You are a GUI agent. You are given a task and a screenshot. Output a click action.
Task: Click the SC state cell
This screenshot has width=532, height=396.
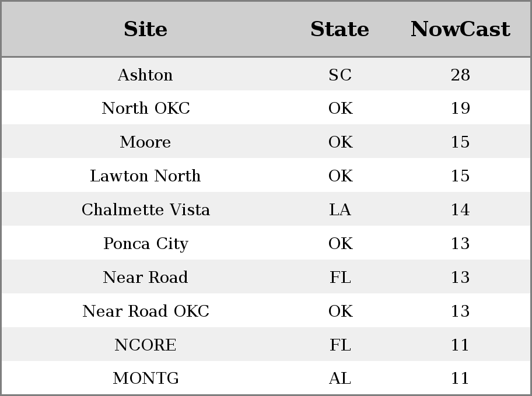(340, 75)
